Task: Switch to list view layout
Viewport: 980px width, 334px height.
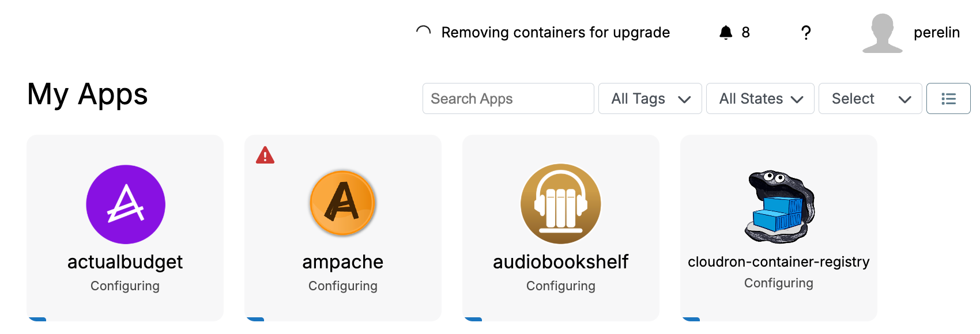Action: [948, 98]
